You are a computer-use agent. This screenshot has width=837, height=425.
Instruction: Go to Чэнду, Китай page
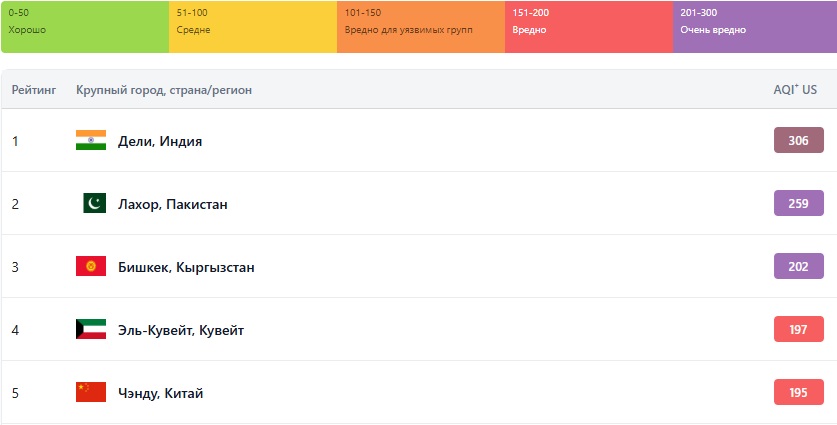160,393
